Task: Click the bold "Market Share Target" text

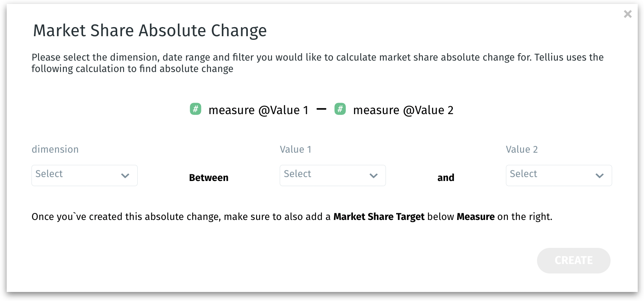Action: (379, 217)
